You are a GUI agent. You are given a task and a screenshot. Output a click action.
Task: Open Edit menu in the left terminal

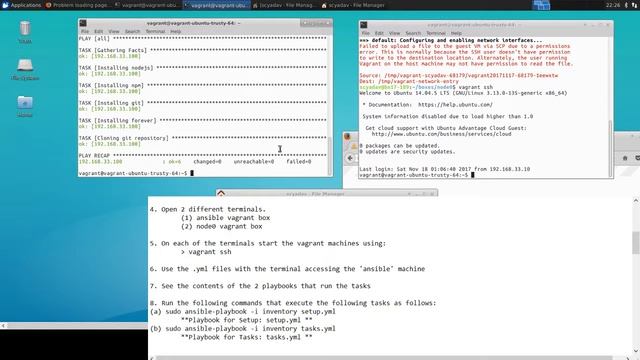(x=99, y=31)
